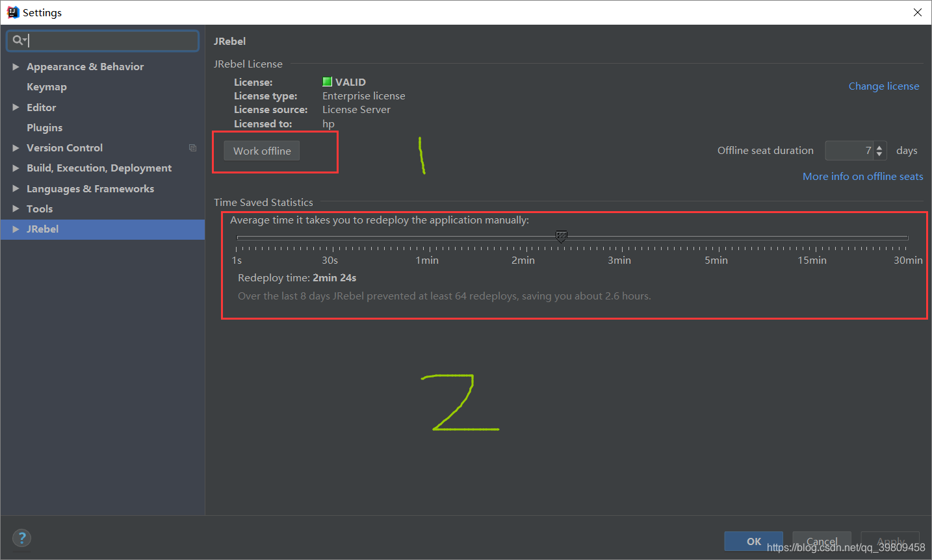Increase offline seat duration with up arrow

[879, 147]
